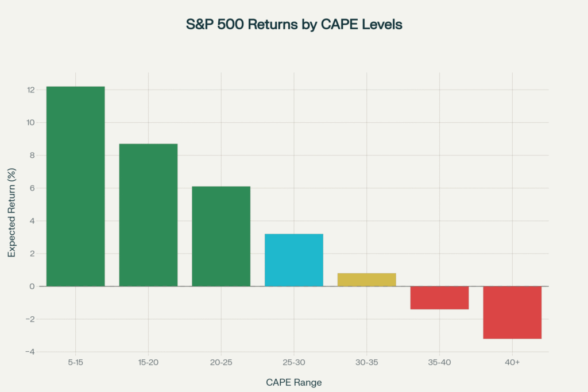Click the 40+ x-axis label
Viewport: 588px width, 392px height.
click(x=512, y=363)
